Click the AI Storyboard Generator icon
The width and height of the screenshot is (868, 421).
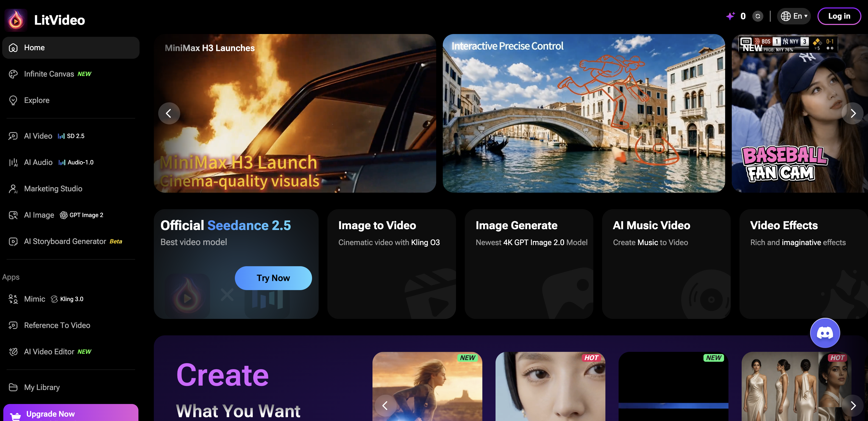(x=13, y=242)
